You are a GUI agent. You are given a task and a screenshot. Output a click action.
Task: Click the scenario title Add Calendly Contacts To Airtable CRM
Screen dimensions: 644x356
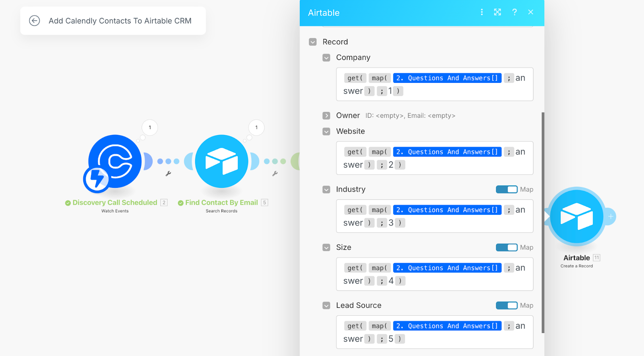[120, 21]
